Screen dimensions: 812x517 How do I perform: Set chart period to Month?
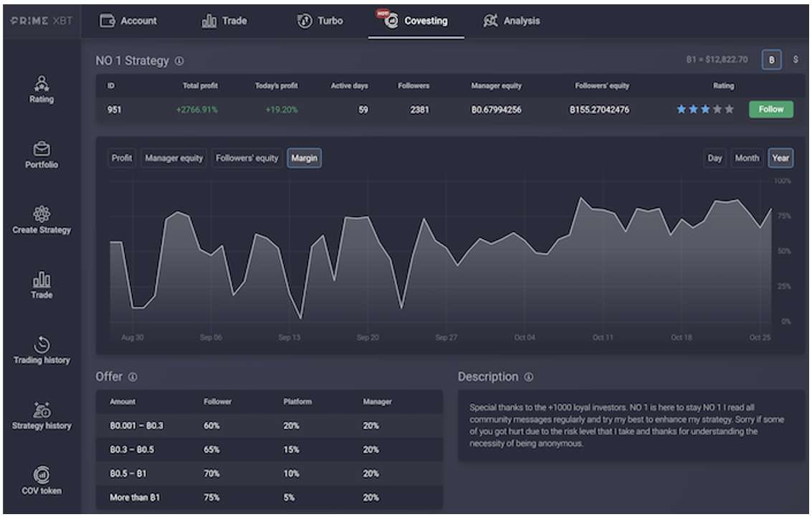pyautogui.click(x=747, y=158)
